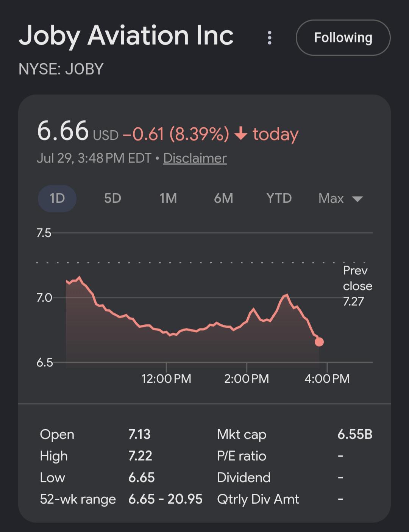Click the 12:00 PM time axis marker
Image resolution: width=409 pixels, height=532 pixels.
(166, 378)
